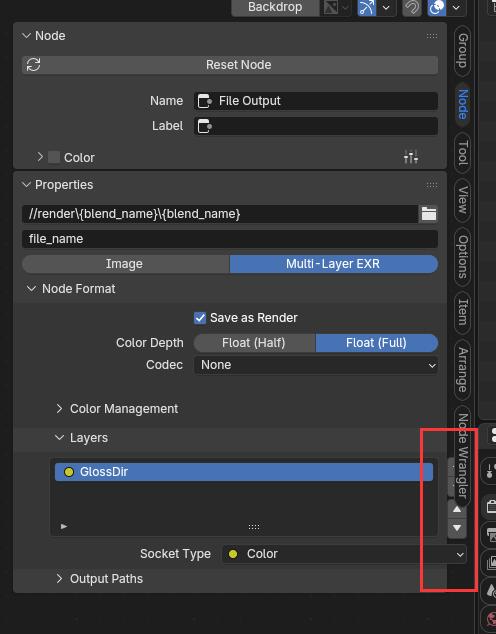The width and height of the screenshot is (496, 634).
Task: Open the Scene properties cone icon at right
Action: pyautogui.click(x=490, y=591)
